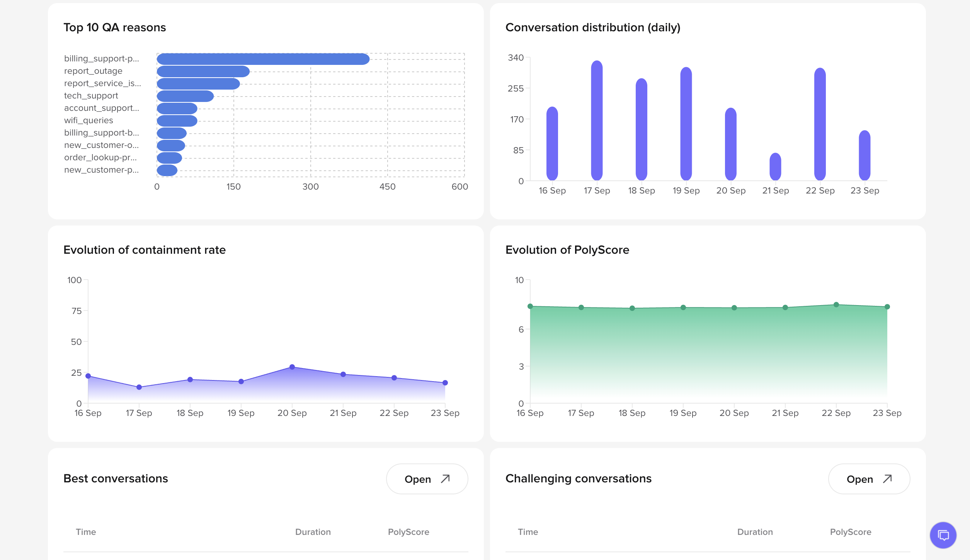Sort Best conversations by PolyScore column
The width and height of the screenshot is (970, 560).
(408, 532)
